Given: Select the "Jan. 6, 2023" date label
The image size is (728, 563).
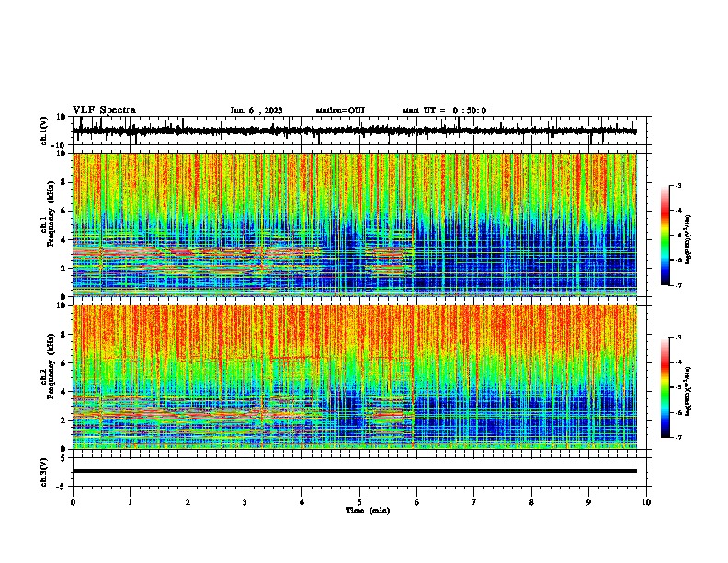Looking at the screenshot, I should coord(256,110).
